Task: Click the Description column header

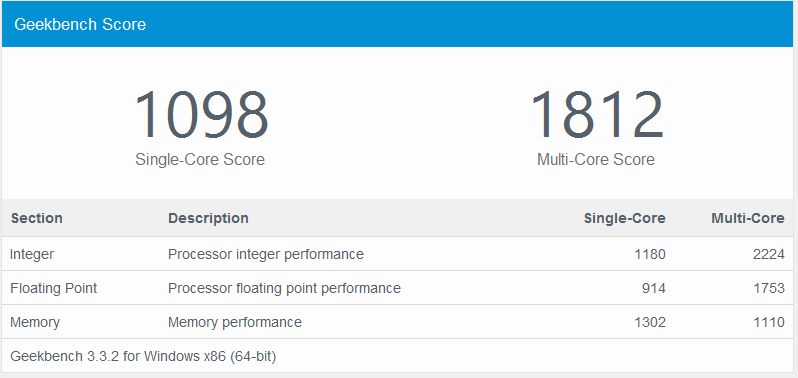Action: click(208, 218)
